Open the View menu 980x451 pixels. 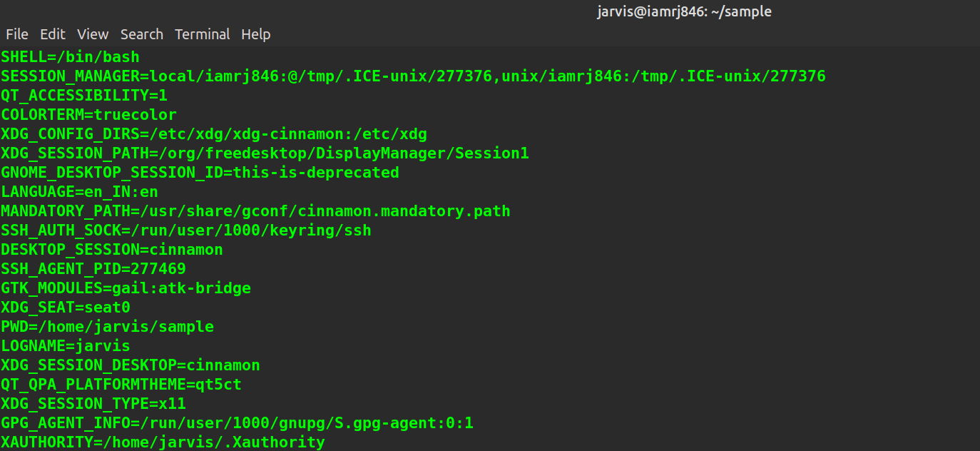[x=92, y=34]
